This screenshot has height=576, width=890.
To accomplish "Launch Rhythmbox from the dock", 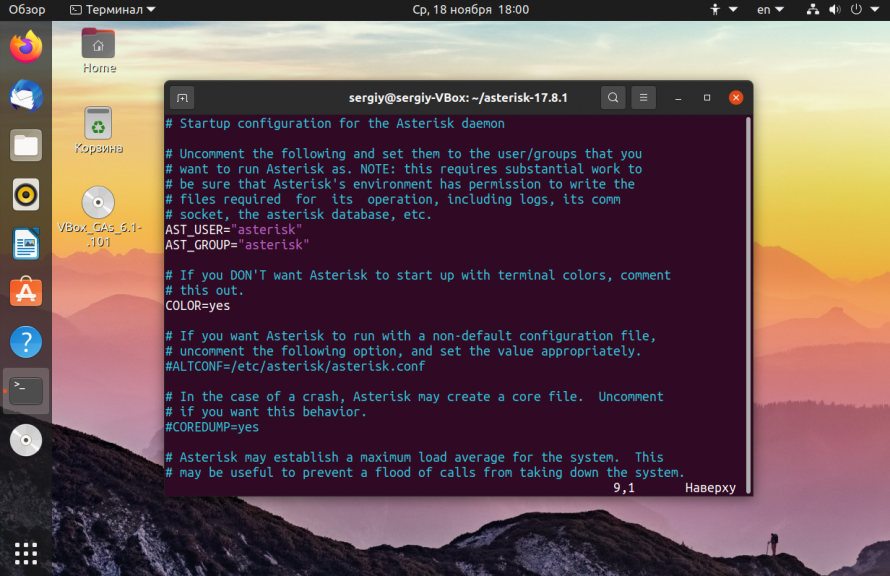I will [26, 195].
